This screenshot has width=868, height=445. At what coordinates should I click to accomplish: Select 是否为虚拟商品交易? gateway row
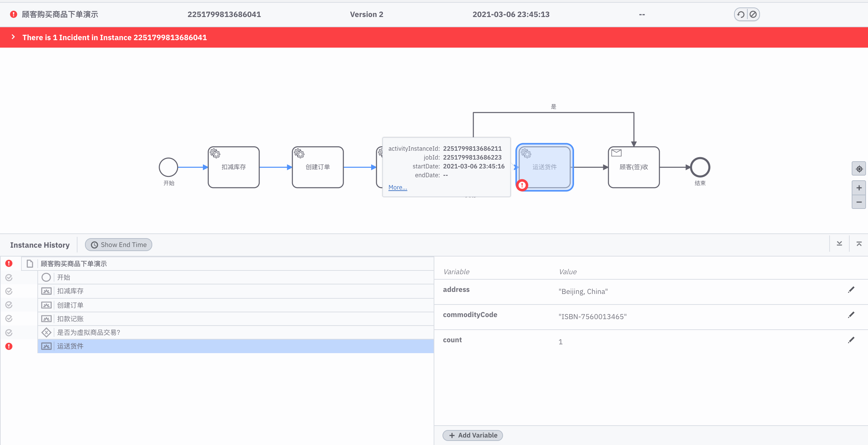[88, 332]
